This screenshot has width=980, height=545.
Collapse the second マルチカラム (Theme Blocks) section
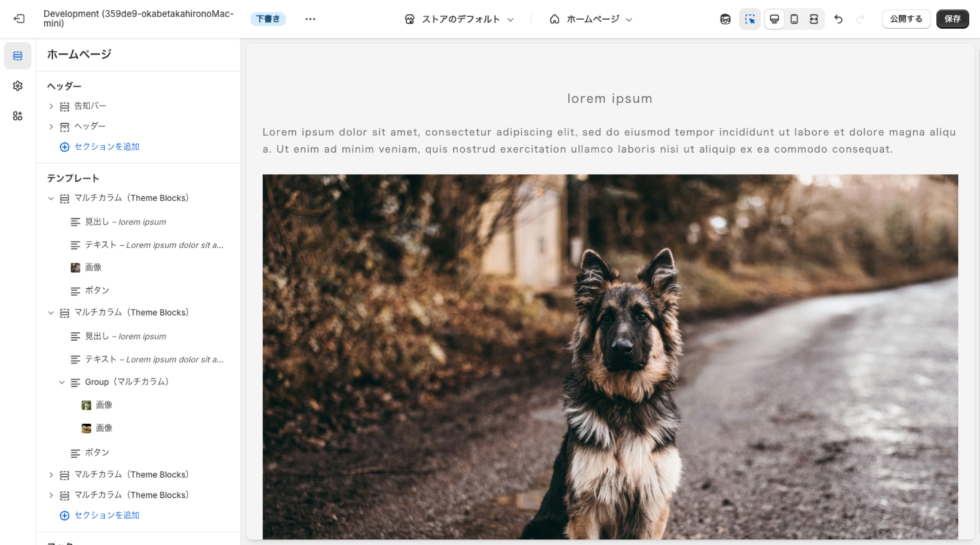(x=51, y=313)
